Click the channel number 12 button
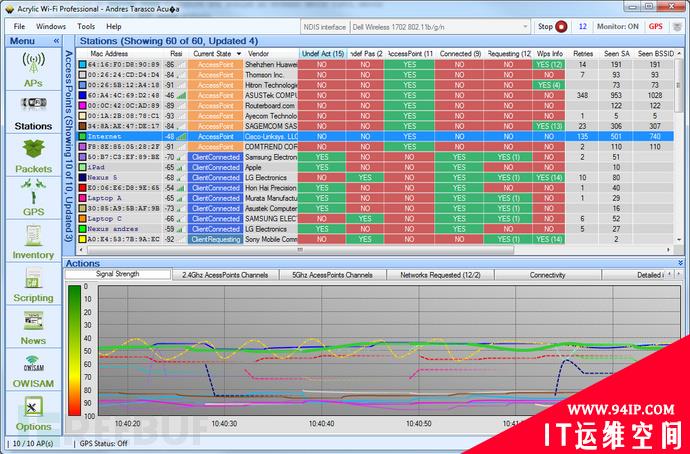 582,27
